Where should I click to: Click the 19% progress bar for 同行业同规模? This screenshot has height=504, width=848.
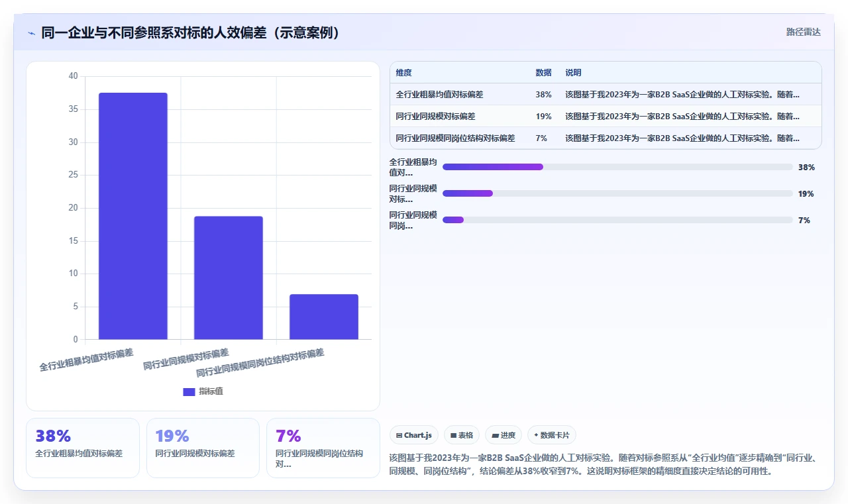click(617, 193)
